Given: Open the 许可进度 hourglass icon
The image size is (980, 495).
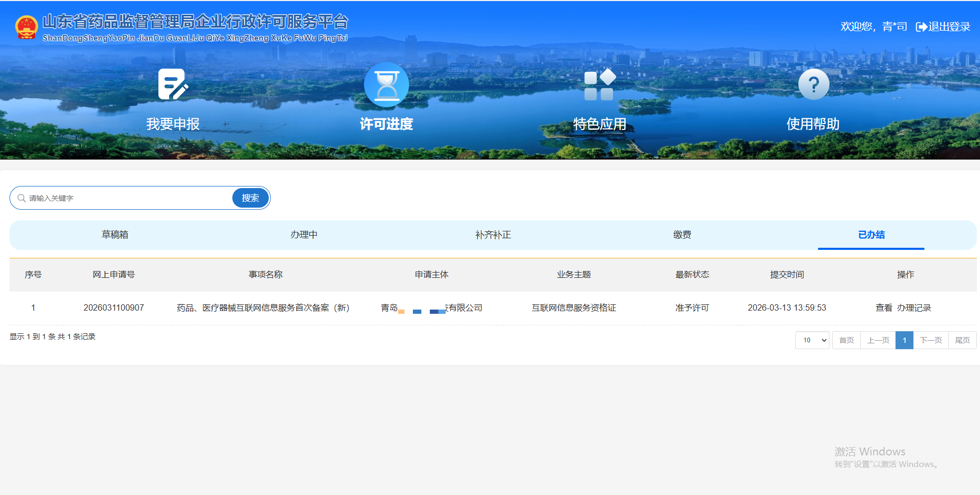Looking at the screenshot, I should [x=387, y=85].
